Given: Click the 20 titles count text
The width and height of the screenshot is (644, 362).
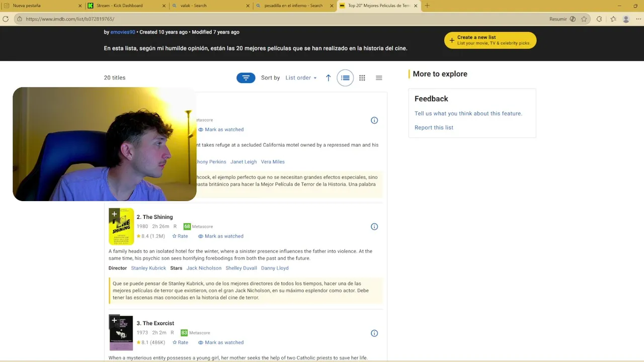Looking at the screenshot, I should (115, 78).
